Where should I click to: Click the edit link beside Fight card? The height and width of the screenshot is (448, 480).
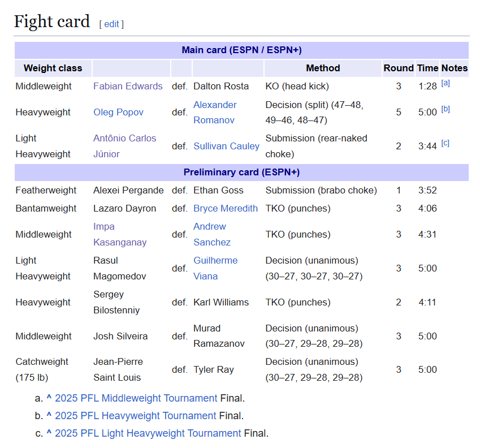(x=111, y=24)
